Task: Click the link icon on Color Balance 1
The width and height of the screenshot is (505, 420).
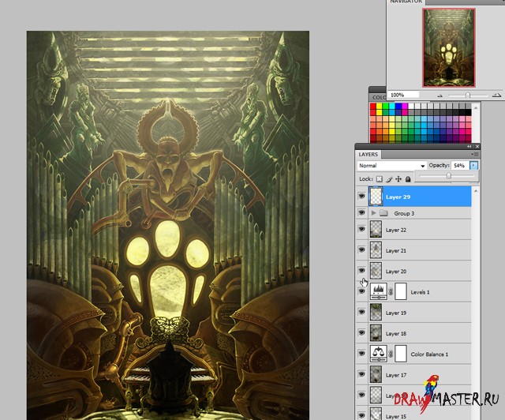Action: [x=391, y=354]
